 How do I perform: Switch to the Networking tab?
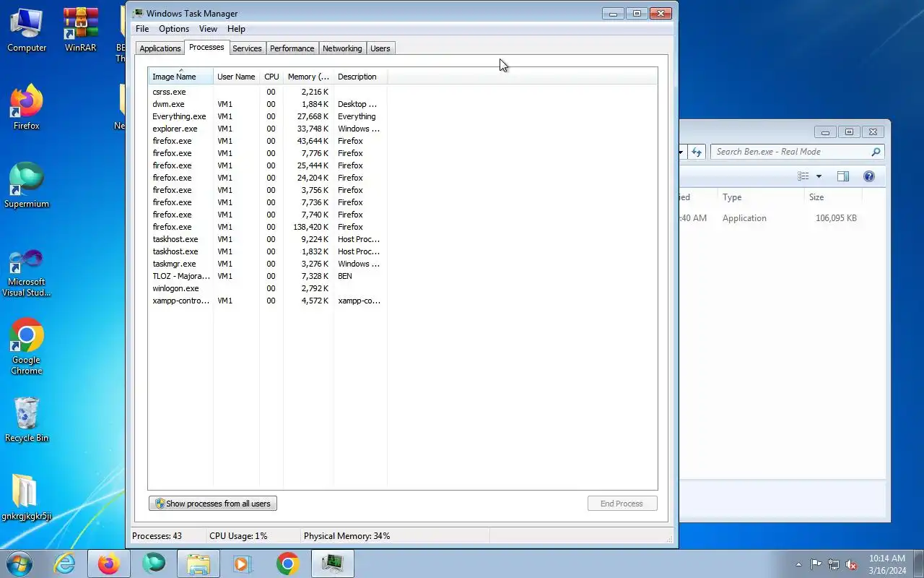tap(342, 48)
